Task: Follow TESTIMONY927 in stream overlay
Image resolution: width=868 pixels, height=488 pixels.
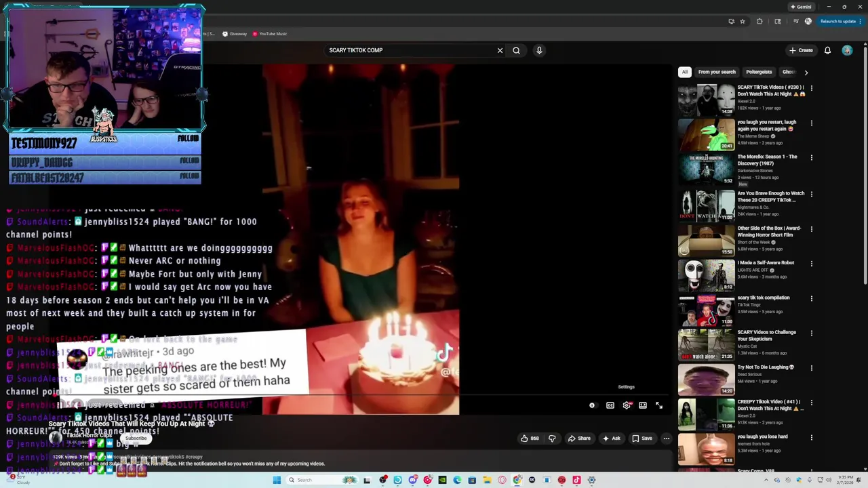Action: point(188,138)
